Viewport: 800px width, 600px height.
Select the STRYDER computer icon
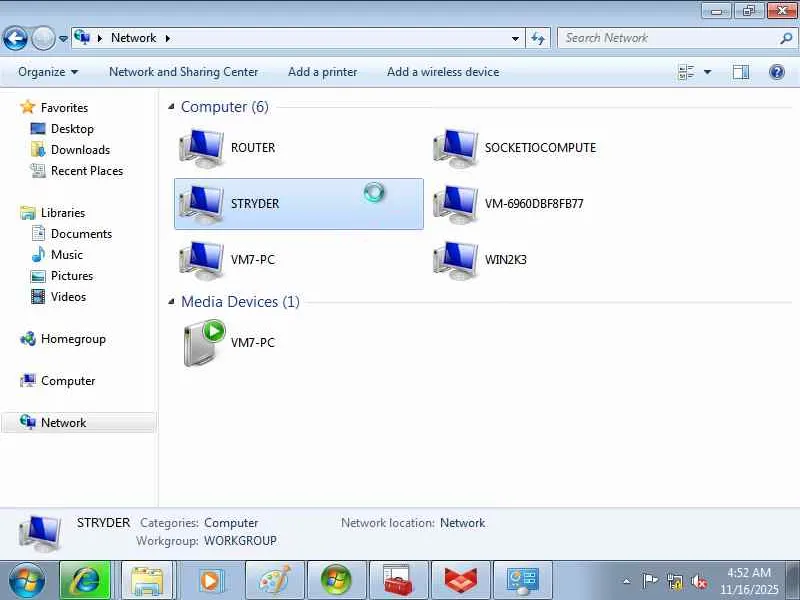pyautogui.click(x=201, y=204)
